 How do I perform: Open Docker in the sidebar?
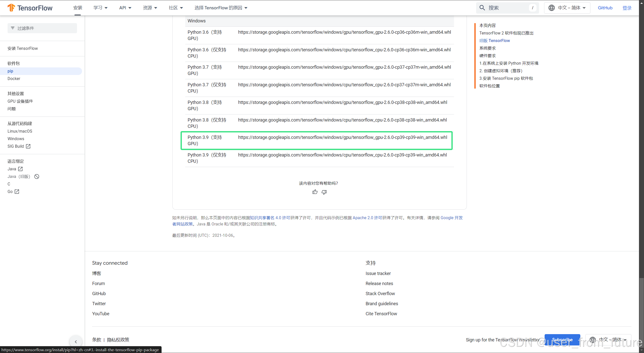coord(14,79)
